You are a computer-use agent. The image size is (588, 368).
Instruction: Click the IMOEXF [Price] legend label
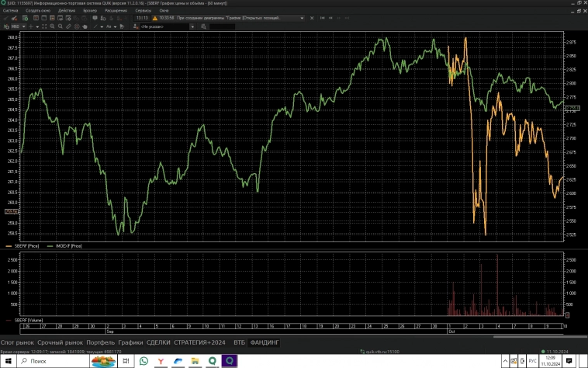67,245
